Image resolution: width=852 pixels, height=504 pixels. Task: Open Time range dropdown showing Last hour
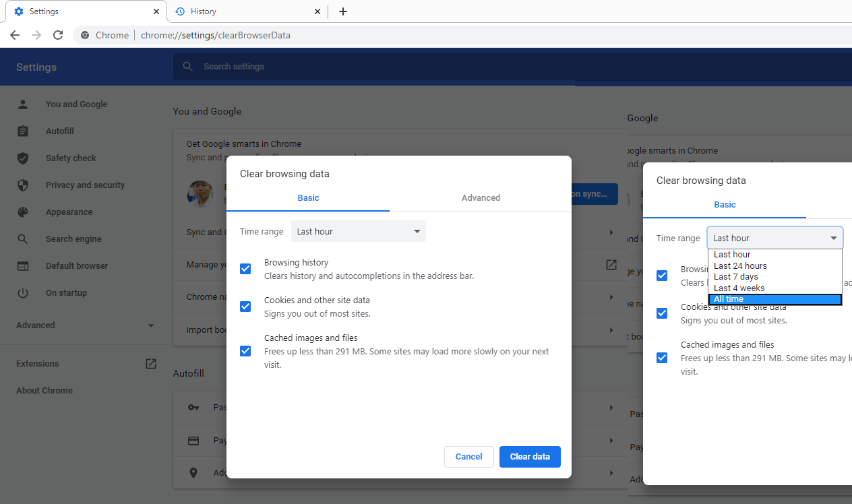click(358, 232)
